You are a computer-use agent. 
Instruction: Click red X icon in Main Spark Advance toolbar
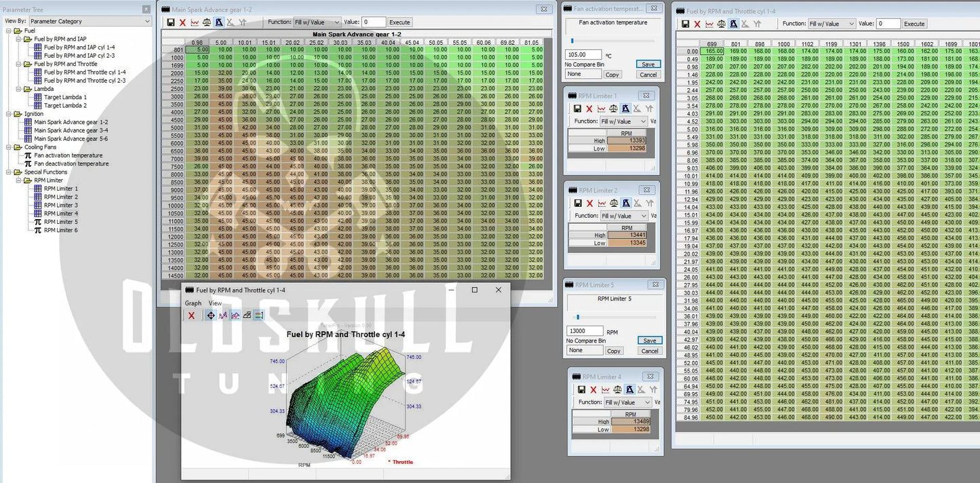click(182, 22)
